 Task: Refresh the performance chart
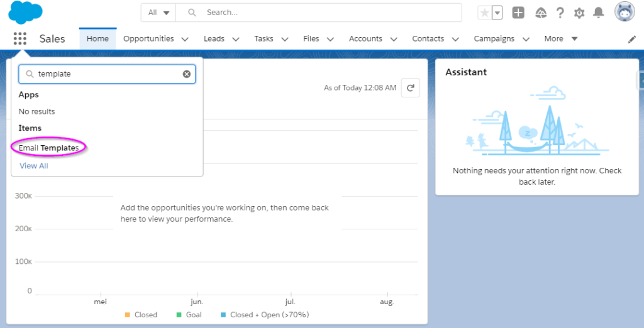[x=410, y=88]
